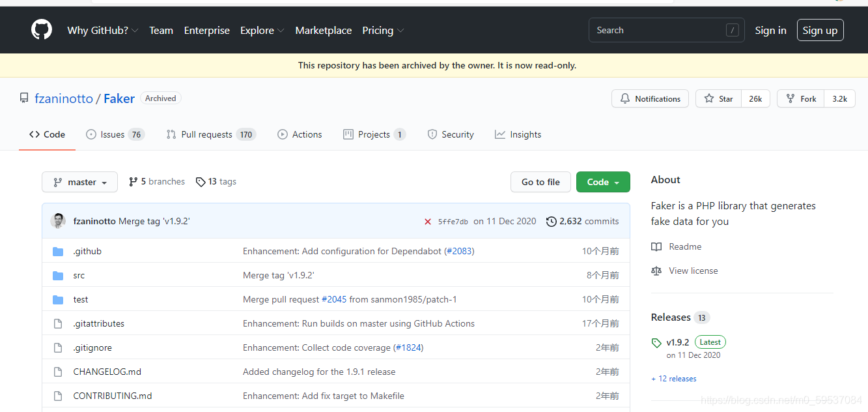Open fzaninotto owner profile link
Image resolution: width=868 pixels, height=412 pixels.
[64, 98]
